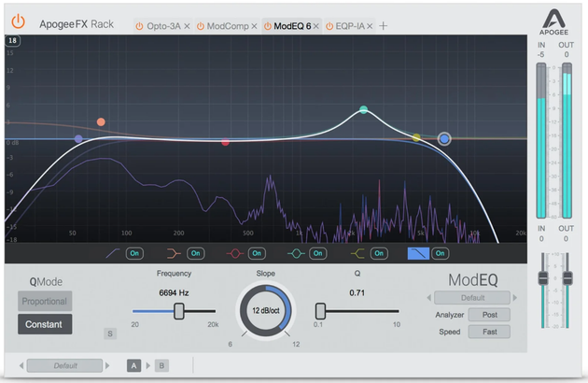
Task: Toggle On button for the teal bell band
Action: [x=318, y=253]
